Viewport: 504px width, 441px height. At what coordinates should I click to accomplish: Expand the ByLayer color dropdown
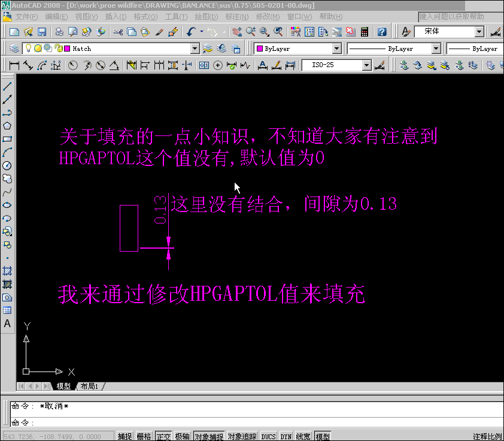click(336, 49)
